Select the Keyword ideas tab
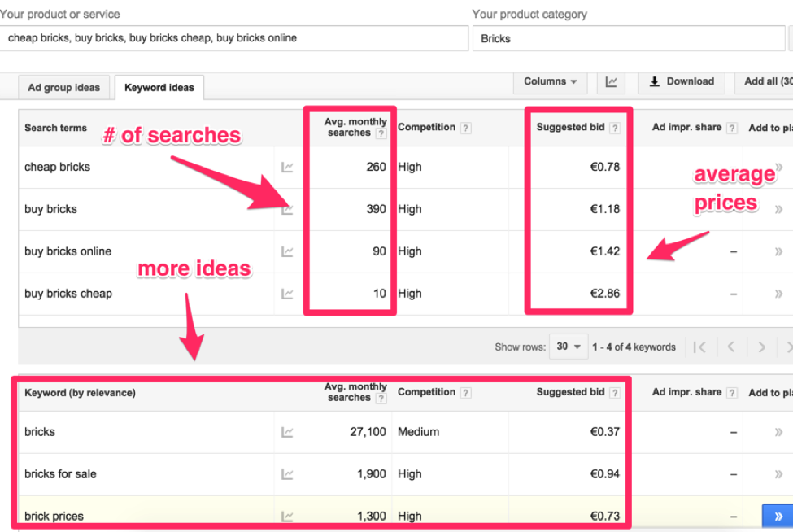This screenshot has width=793, height=532. (x=159, y=87)
